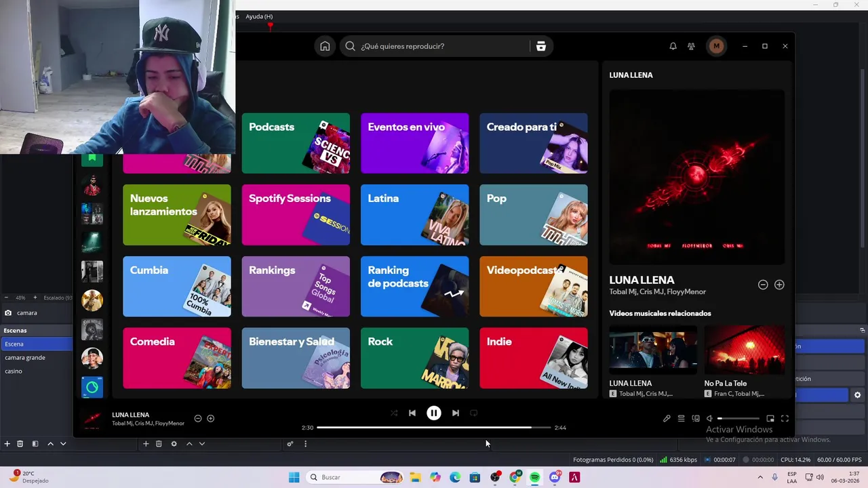Open the Videopodcasts category card

click(x=534, y=287)
